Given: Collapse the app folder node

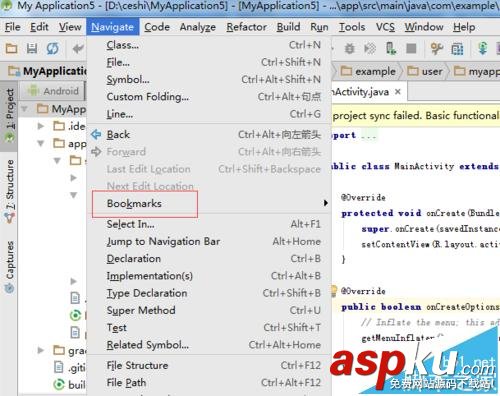Looking at the screenshot, I should coord(41,143).
